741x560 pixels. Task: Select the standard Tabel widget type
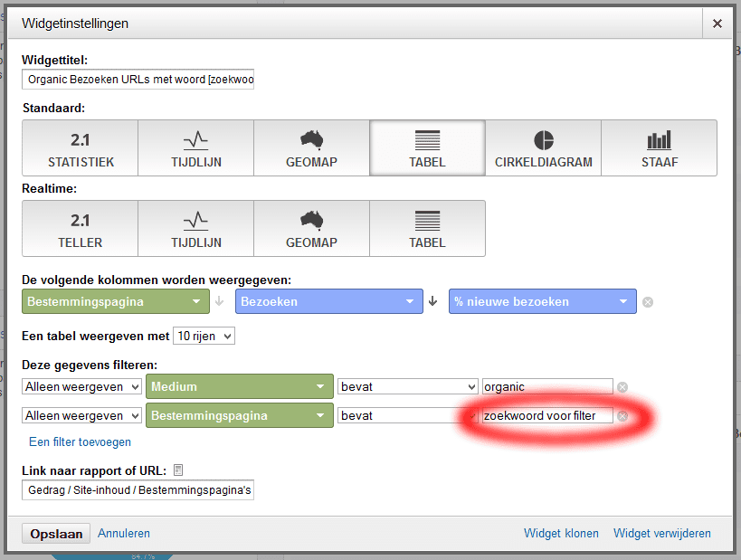tap(427, 147)
